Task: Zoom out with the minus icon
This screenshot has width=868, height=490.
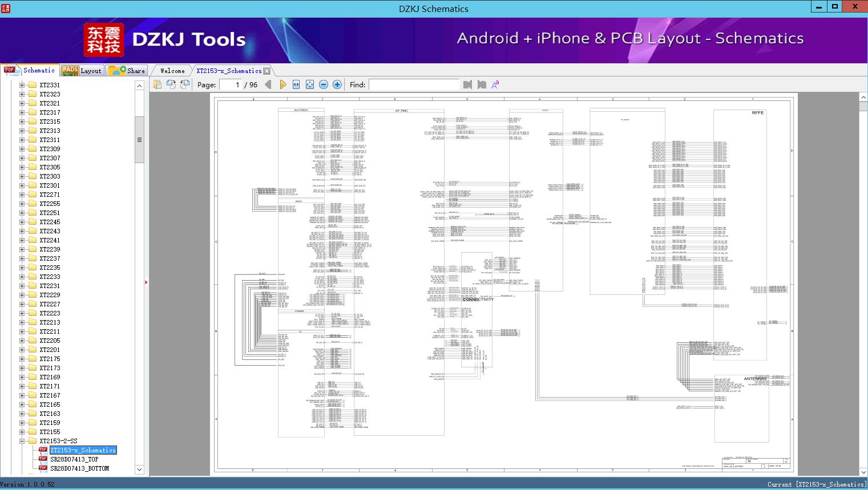Action: pyautogui.click(x=324, y=84)
